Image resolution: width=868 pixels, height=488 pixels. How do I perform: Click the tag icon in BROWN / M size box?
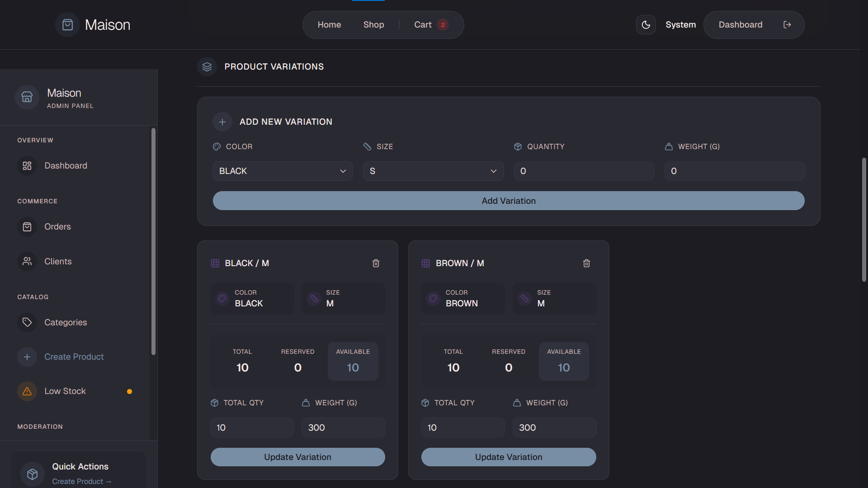524,299
